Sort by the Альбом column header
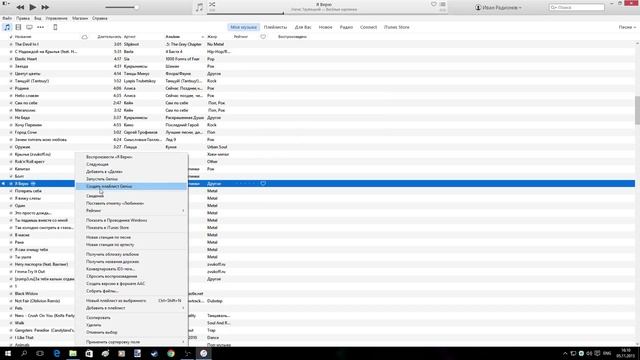The image size is (640, 360). [173, 37]
